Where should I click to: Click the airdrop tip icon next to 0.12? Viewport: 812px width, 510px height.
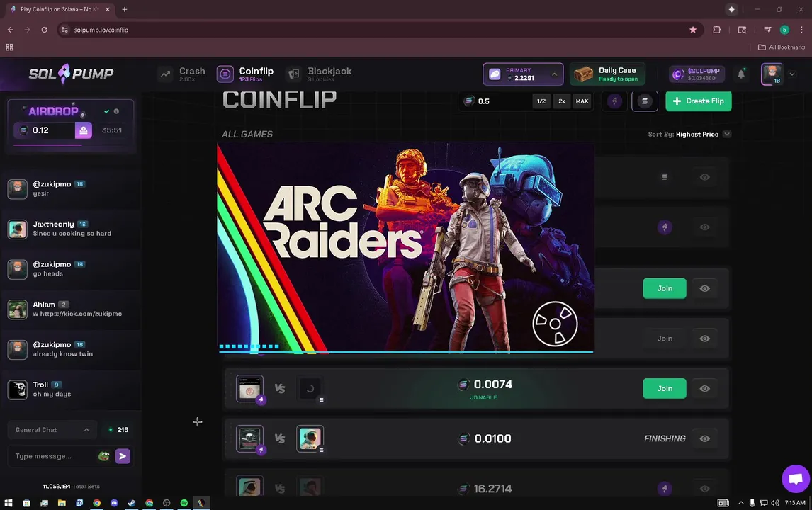click(x=84, y=130)
